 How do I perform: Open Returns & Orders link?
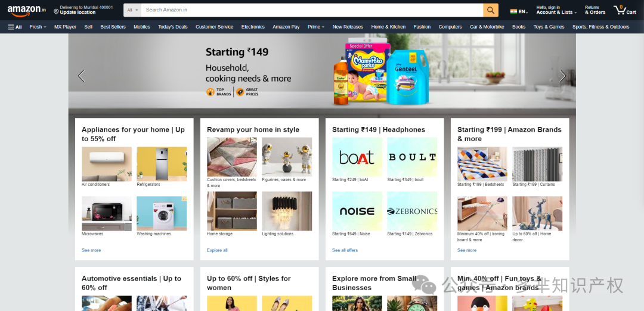click(595, 10)
